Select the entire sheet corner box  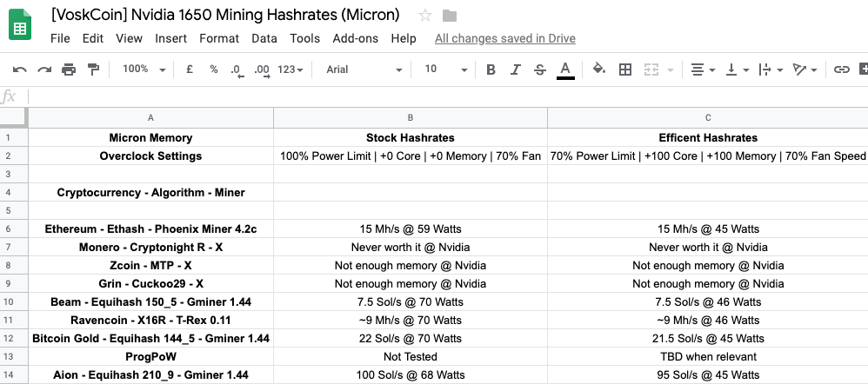pos(13,118)
